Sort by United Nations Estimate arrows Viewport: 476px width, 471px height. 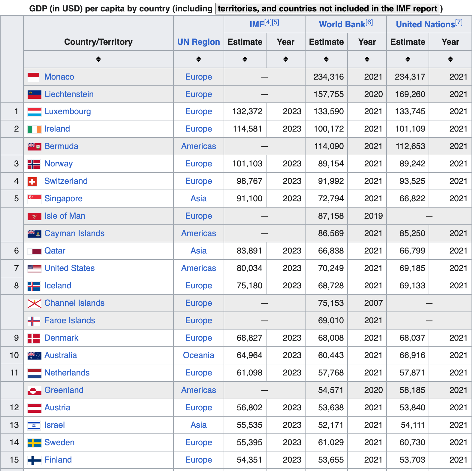tap(408, 59)
